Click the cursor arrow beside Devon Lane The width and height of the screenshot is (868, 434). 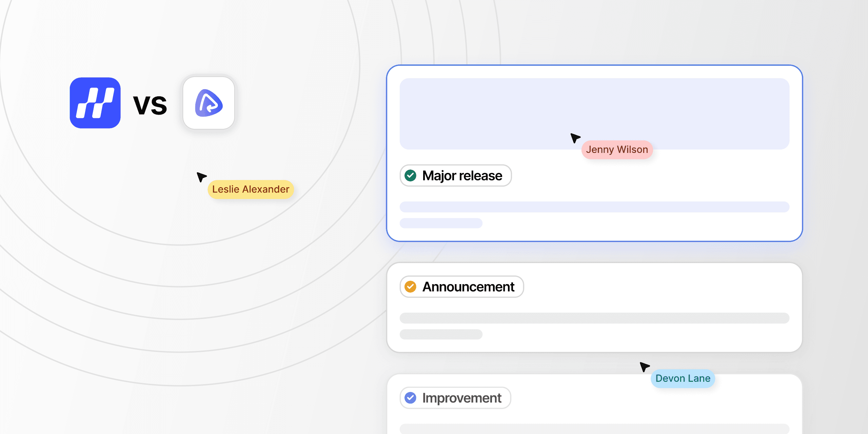coord(644,367)
